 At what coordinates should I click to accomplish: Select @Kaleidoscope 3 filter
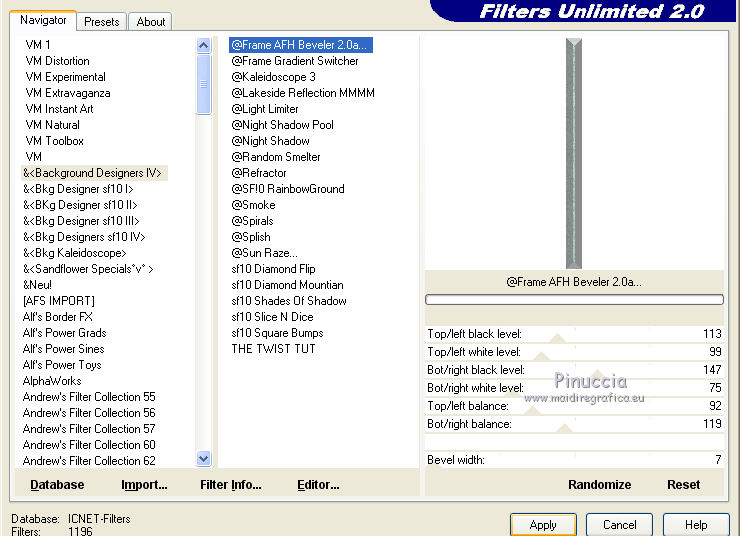coord(274,77)
